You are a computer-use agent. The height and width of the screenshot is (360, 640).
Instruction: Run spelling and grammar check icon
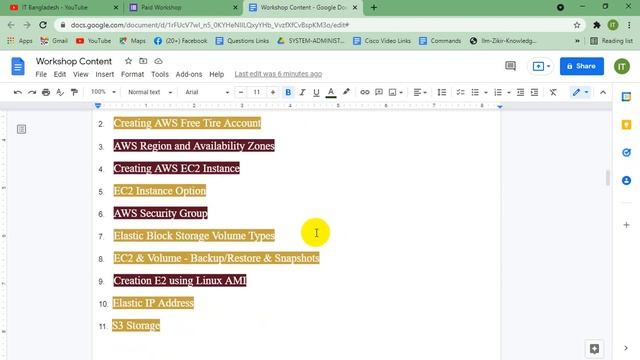pos(60,92)
